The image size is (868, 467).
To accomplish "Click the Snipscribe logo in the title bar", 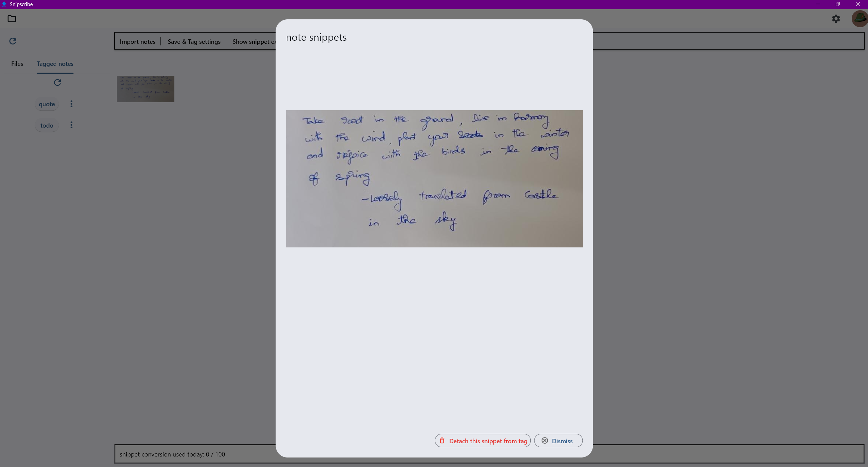I will [4, 4].
